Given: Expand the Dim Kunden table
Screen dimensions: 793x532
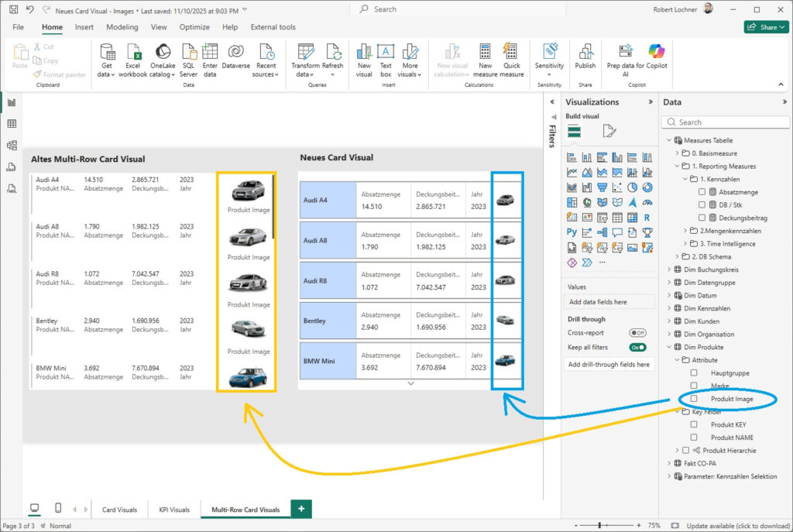Looking at the screenshot, I should coord(668,321).
